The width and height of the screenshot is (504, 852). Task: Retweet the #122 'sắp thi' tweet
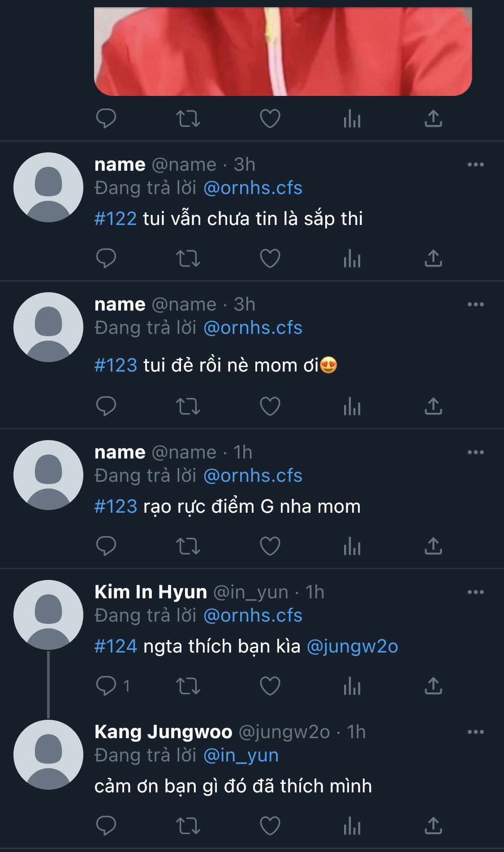coord(188,259)
